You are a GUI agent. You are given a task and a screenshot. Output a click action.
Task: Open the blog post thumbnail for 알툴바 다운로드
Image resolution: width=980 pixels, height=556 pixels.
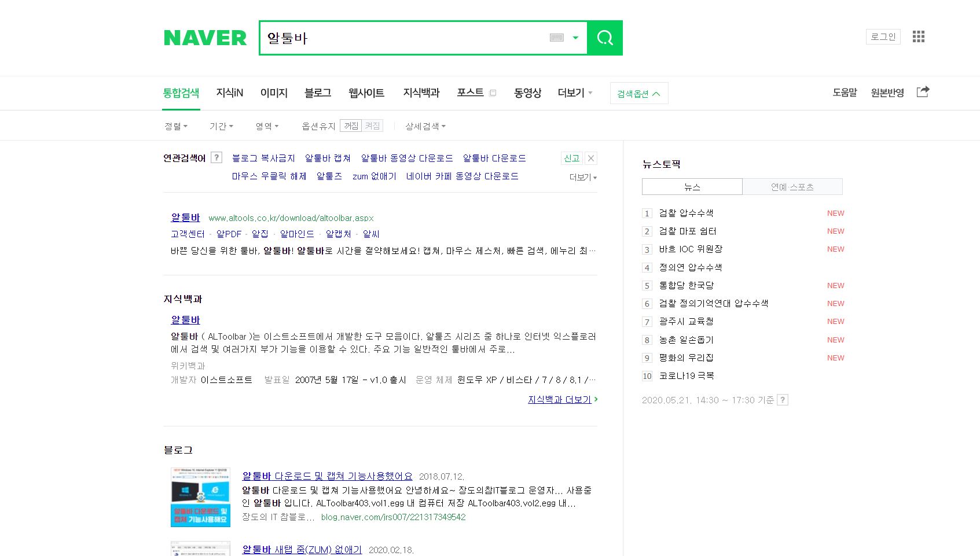(200, 497)
